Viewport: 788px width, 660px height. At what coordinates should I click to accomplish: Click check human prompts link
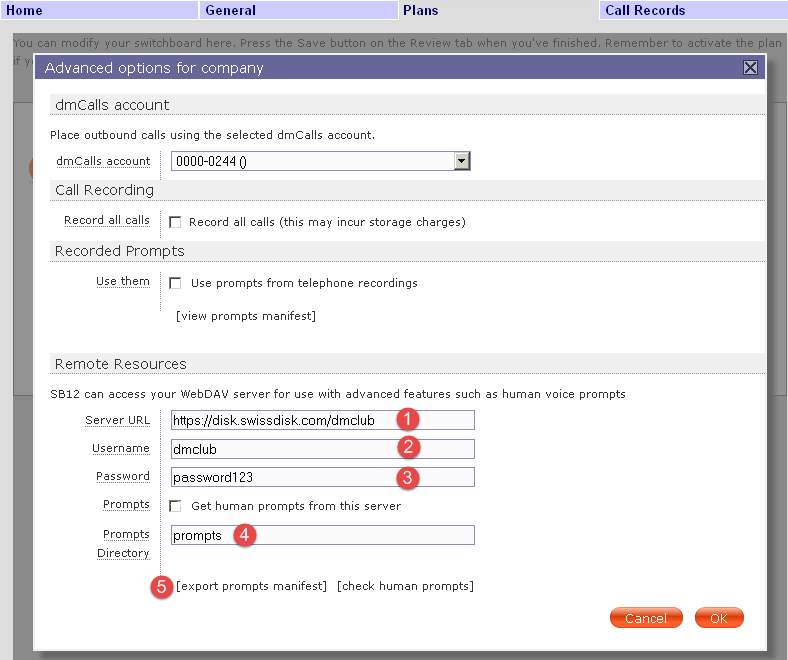[x=406, y=586]
